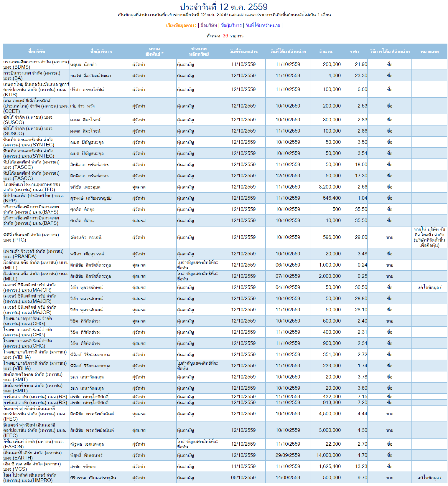Select the company cell ending in (EASON)
This screenshot has width=448, height=486.
[x=36, y=444]
